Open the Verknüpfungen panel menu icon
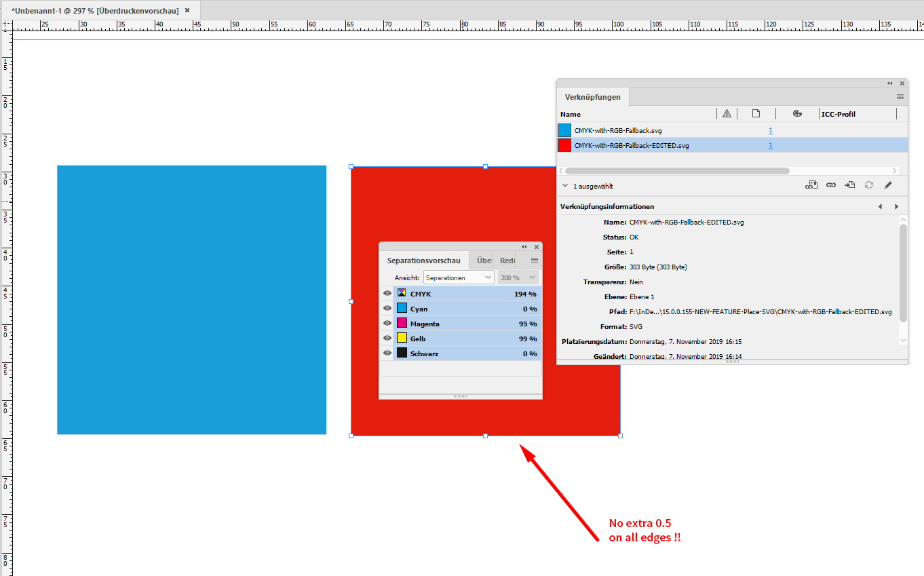Viewport: 924px width, 576px height. 900,97
